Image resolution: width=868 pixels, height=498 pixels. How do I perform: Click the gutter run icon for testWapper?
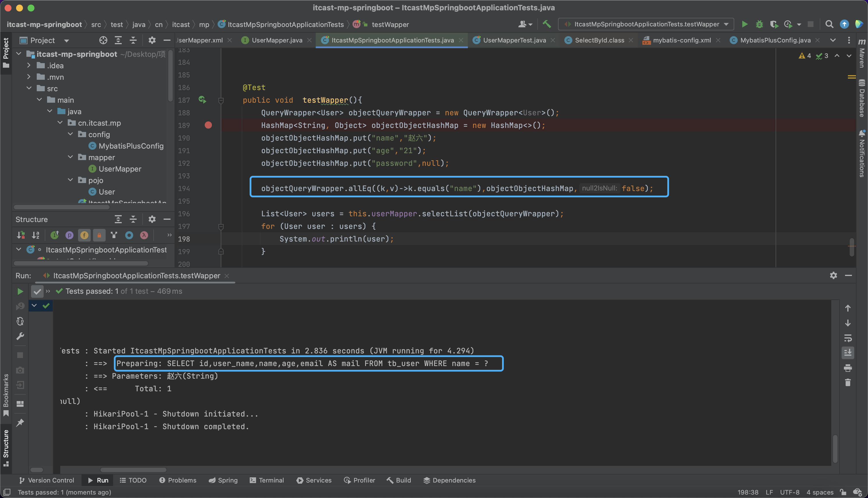(202, 100)
